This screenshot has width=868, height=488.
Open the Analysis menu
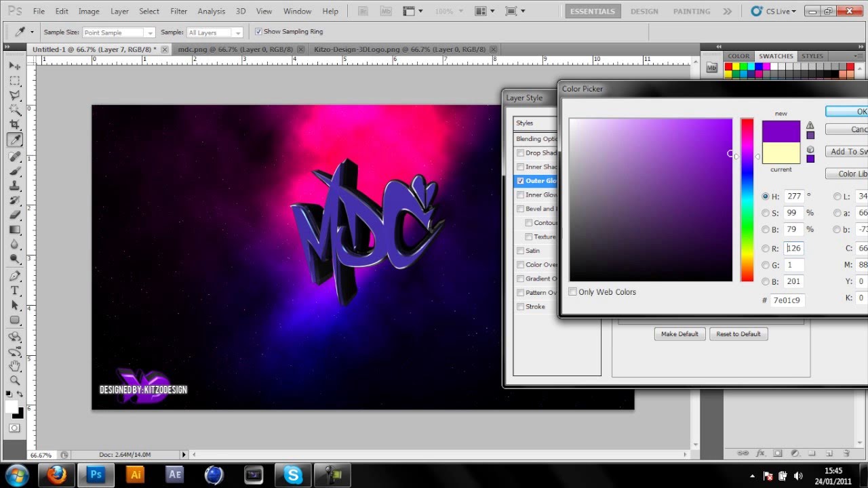212,12
